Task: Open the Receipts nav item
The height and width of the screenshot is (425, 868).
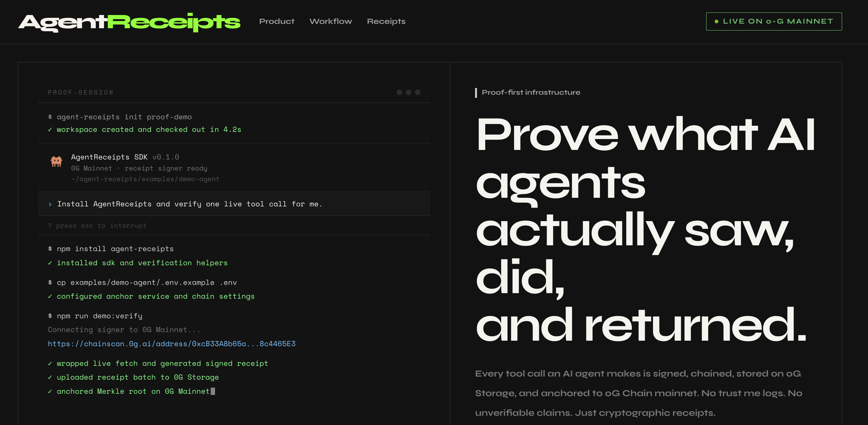Action: point(386,21)
